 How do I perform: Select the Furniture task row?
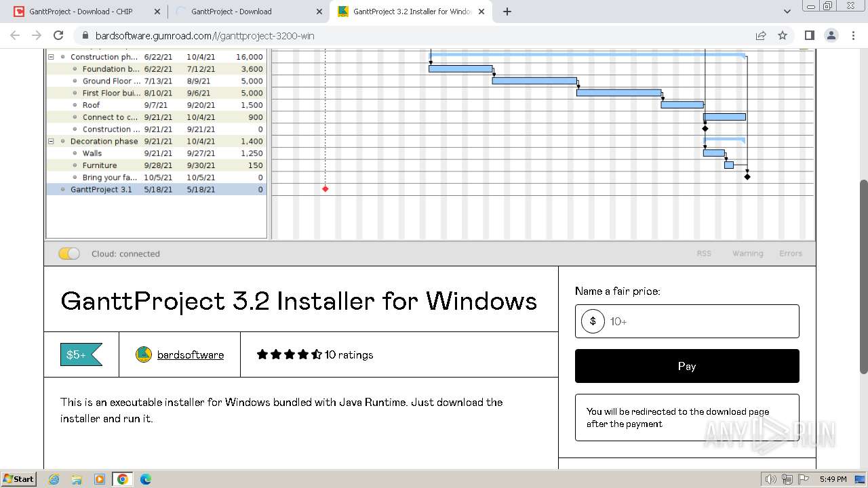tap(157, 165)
